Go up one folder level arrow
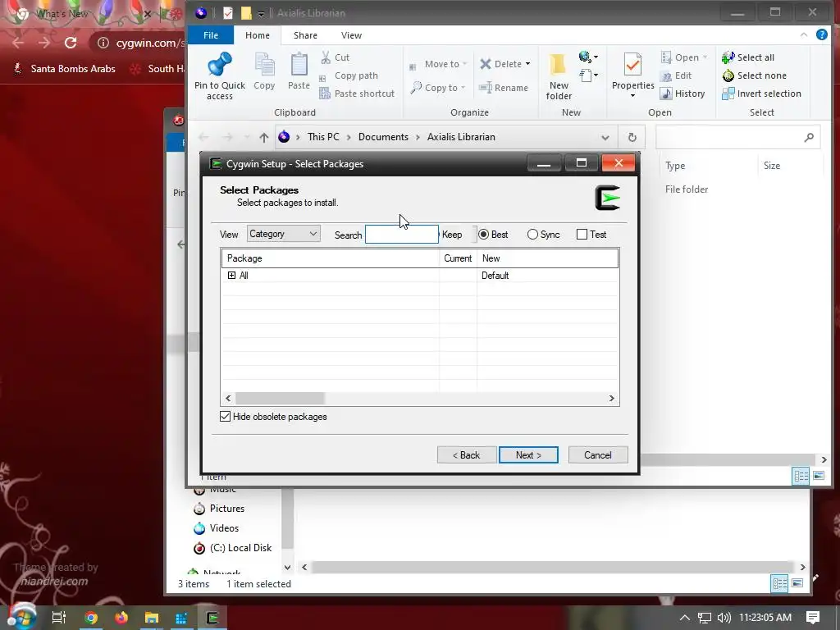Screen dimensions: 840x630 tap(263, 137)
